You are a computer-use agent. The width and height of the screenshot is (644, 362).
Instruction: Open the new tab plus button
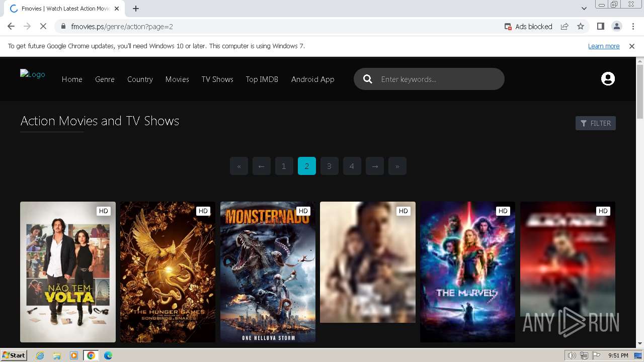(136, 9)
